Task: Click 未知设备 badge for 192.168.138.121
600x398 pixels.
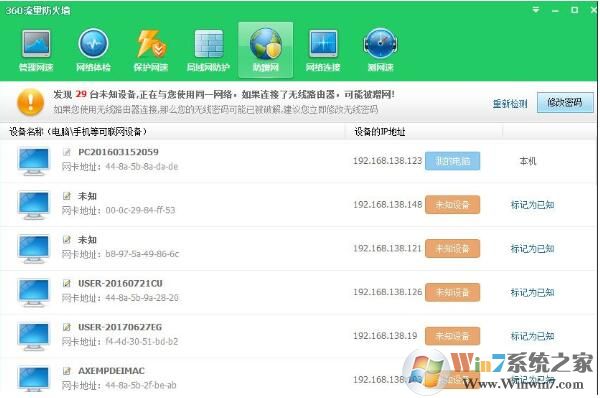Action: click(x=452, y=249)
